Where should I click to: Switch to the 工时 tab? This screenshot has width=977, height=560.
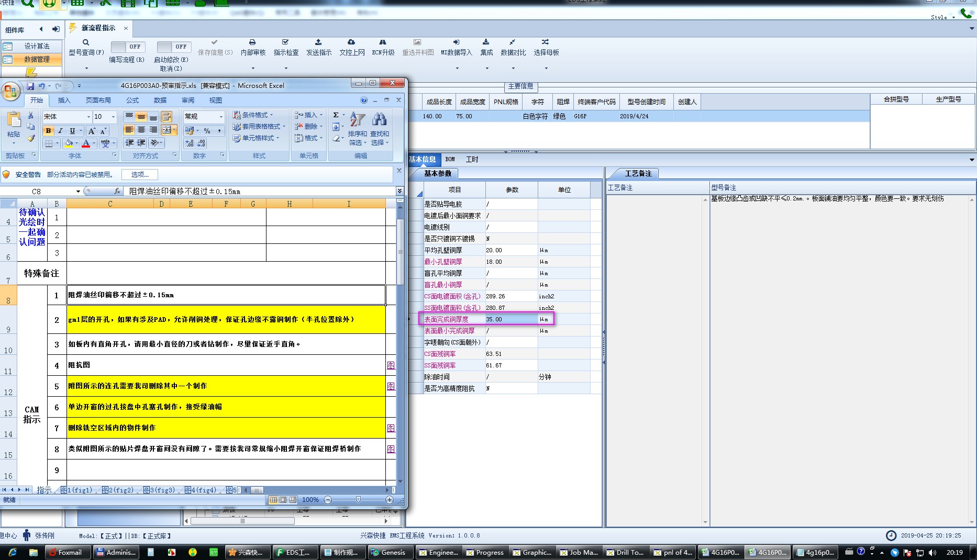[472, 159]
